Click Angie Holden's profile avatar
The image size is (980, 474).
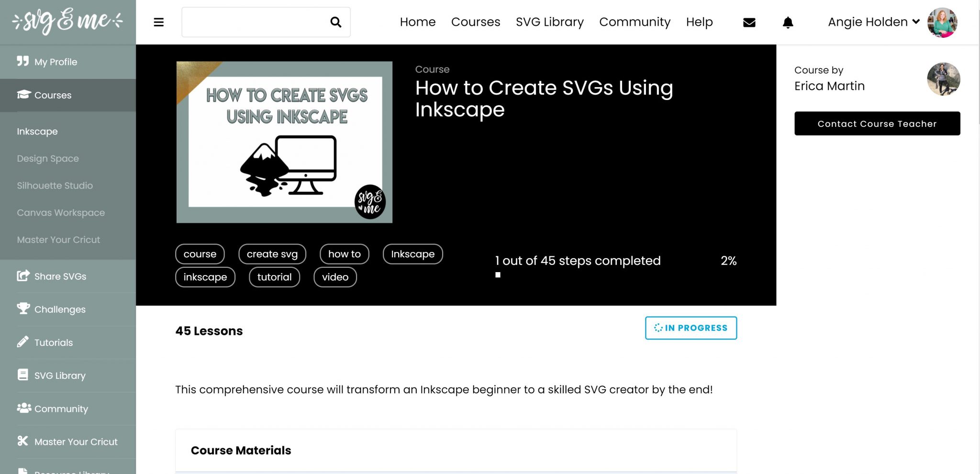942,22
